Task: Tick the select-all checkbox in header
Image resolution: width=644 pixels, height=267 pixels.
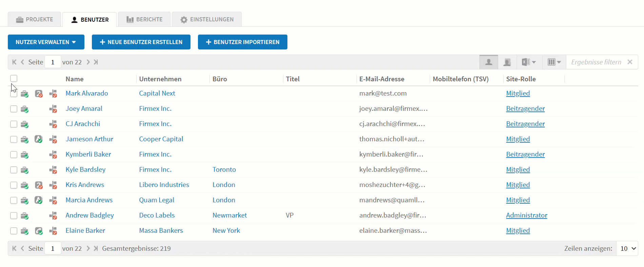Action: pos(14,79)
